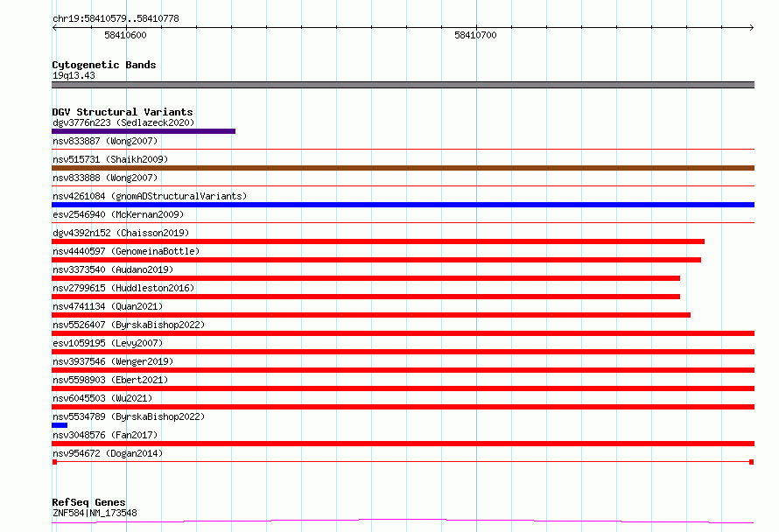Click the ruler's right arrow end
The image size is (779, 532).
click(x=751, y=27)
